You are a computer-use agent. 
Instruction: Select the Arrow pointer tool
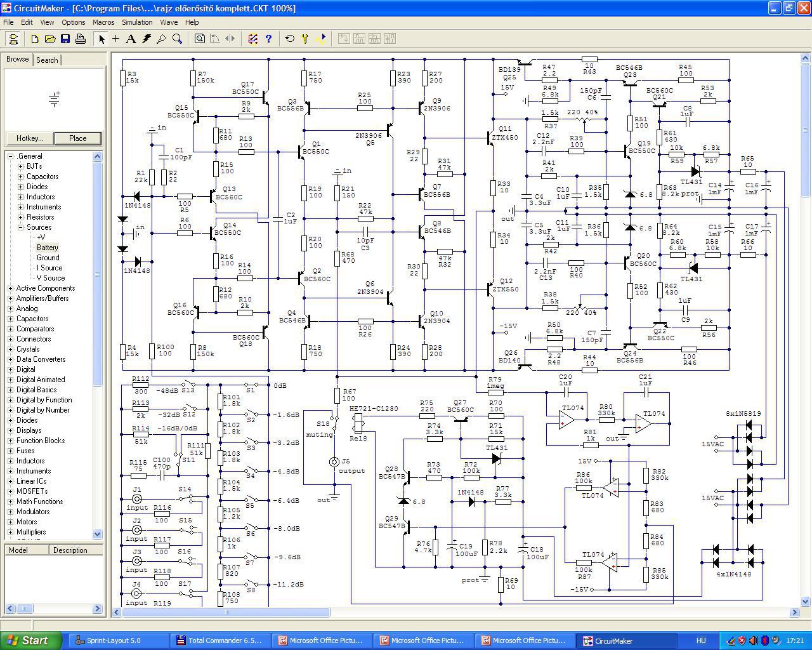tap(101, 39)
